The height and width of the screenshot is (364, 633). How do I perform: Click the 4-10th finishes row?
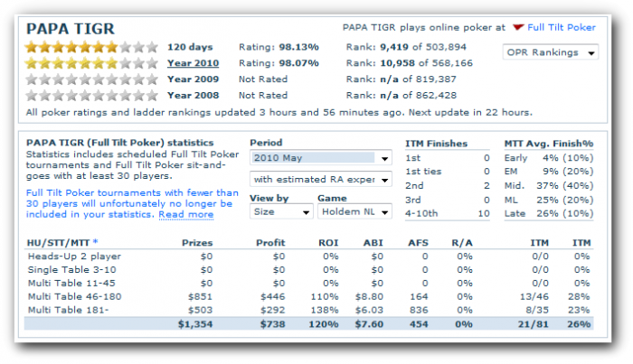(448, 213)
